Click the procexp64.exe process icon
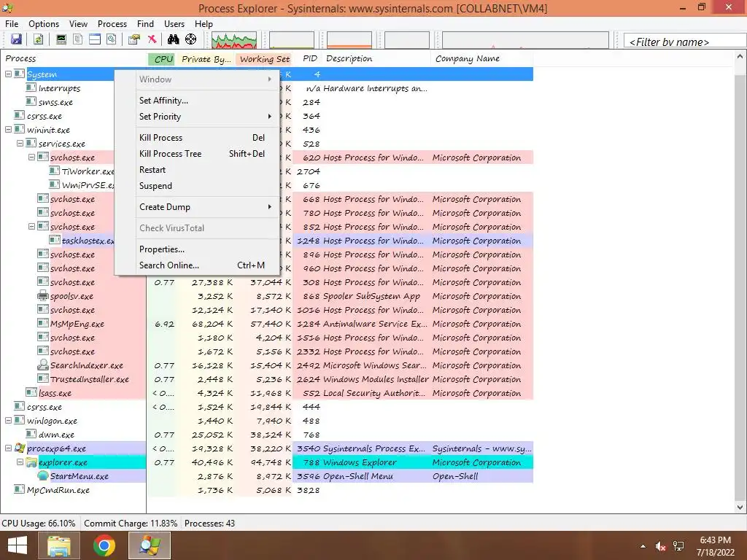747x560 pixels. point(20,448)
